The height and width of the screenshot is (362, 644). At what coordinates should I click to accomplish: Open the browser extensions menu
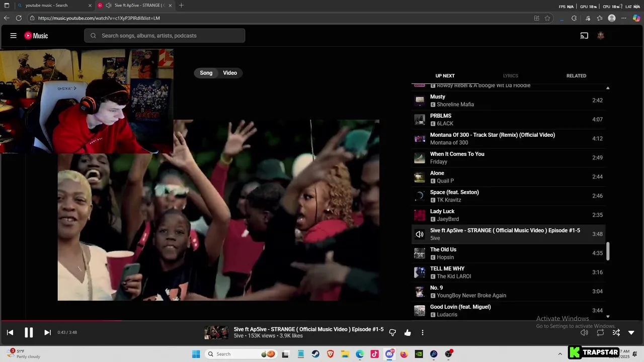click(574, 18)
